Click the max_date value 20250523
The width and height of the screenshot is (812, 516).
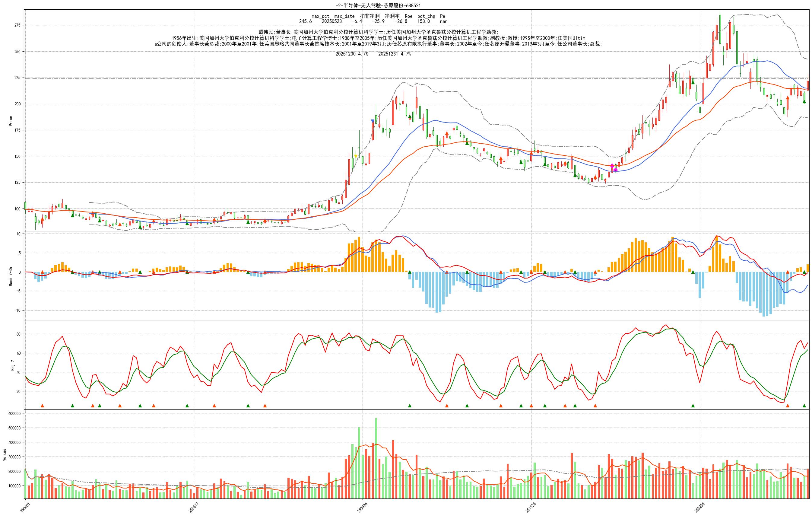click(331, 21)
